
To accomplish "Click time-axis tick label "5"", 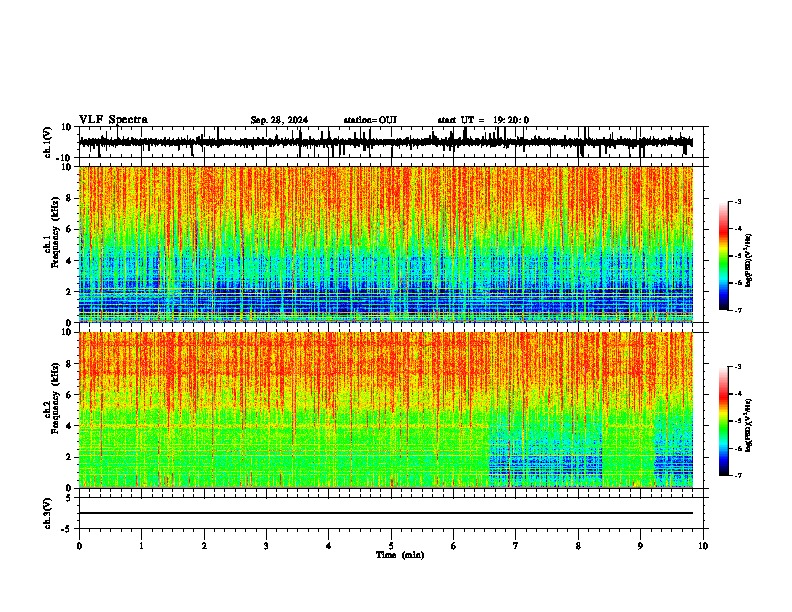I will (x=391, y=546).
